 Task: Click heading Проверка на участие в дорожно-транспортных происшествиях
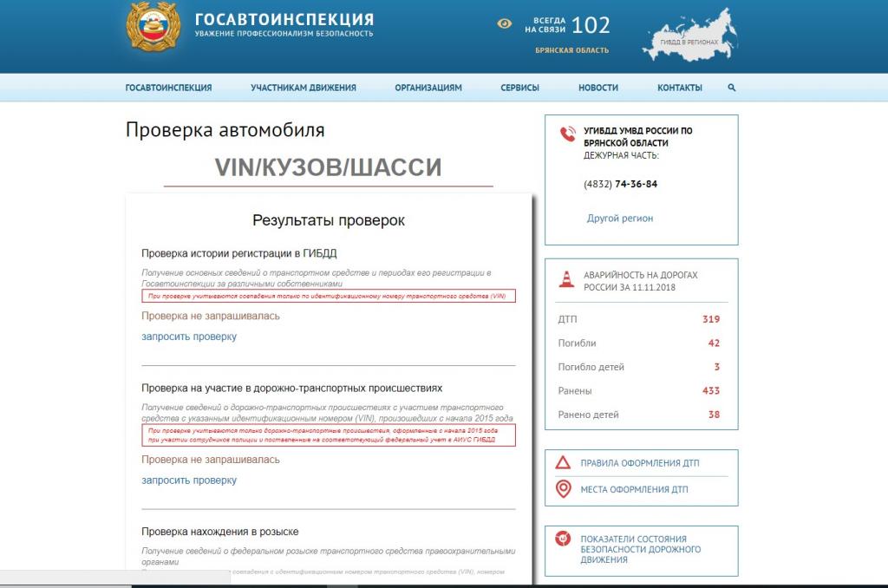click(291, 388)
